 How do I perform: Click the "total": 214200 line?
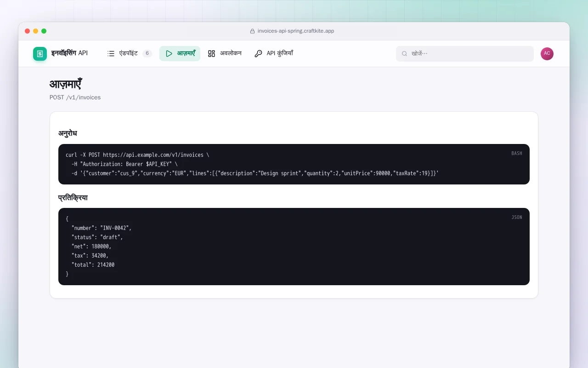pos(93,265)
